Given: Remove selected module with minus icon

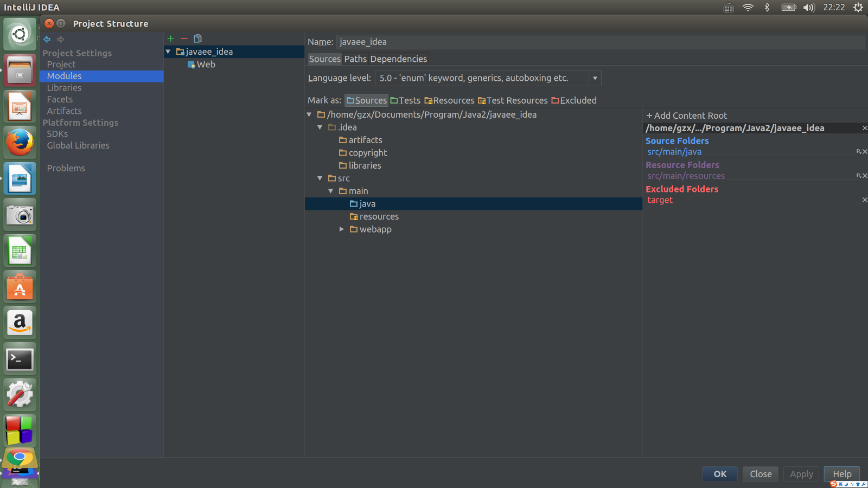Looking at the screenshot, I should (184, 38).
